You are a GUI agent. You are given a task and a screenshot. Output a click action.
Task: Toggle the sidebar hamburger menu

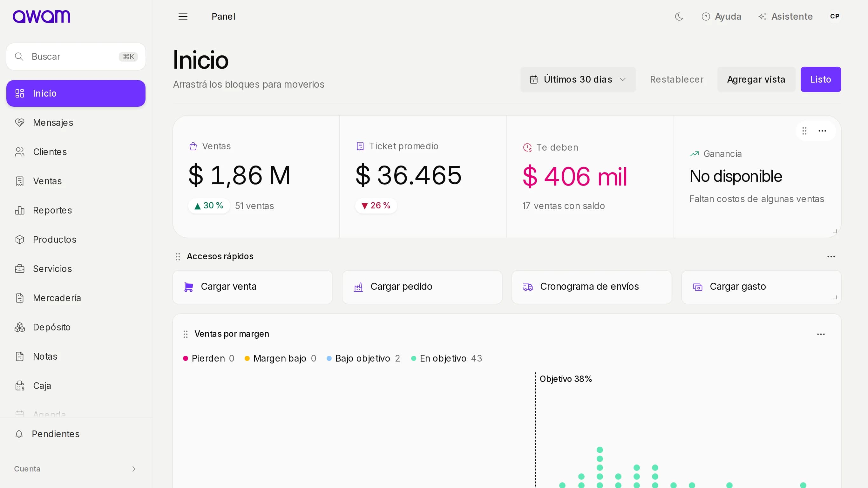(183, 17)
